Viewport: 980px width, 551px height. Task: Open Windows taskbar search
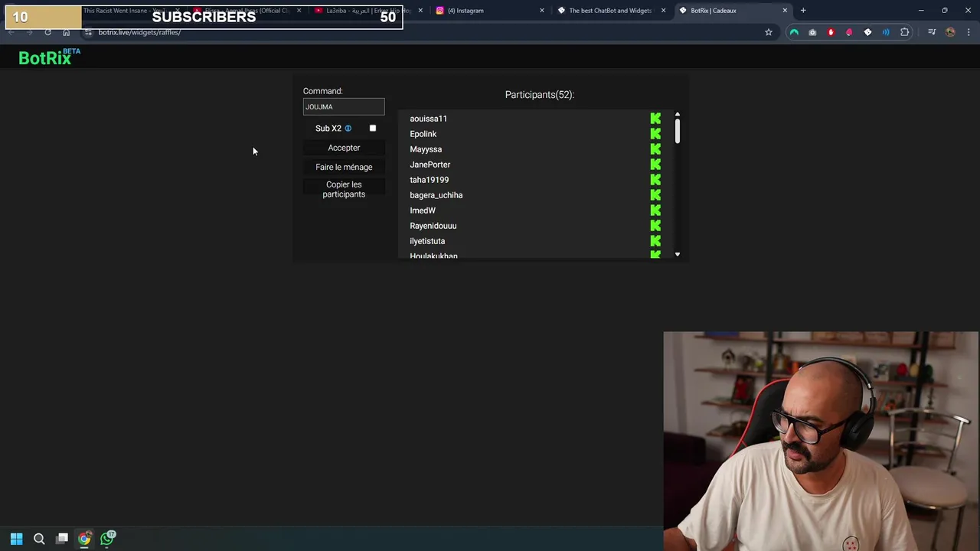click(39, 539)
